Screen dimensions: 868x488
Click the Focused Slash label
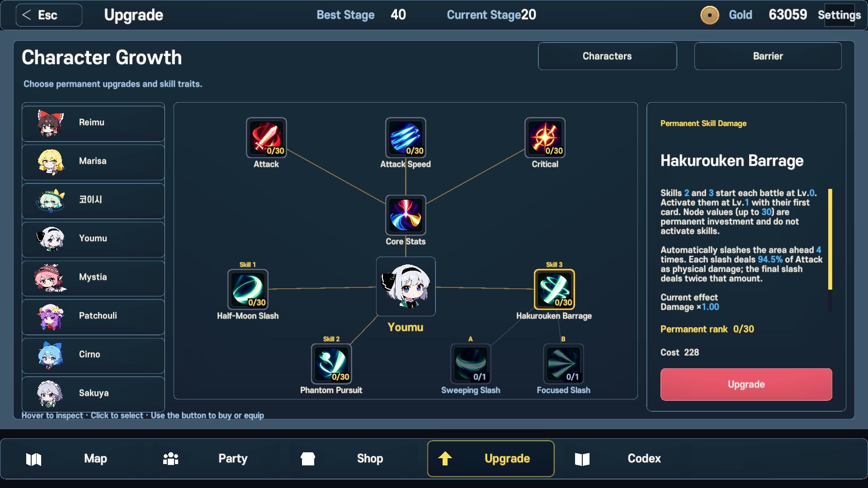tap(563, 390)
